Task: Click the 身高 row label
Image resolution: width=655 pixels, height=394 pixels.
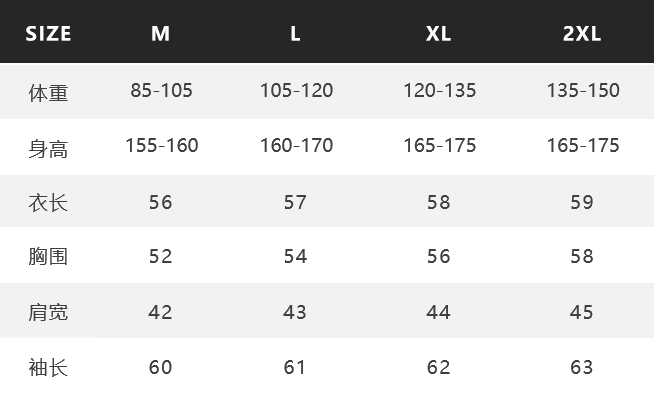Action: (48, 149)
